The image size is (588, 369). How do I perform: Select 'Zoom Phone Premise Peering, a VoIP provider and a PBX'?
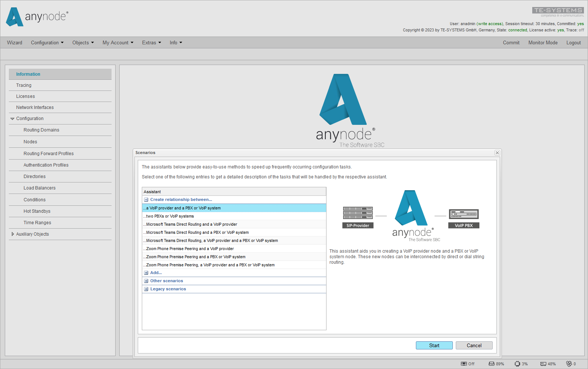(234, 265)
